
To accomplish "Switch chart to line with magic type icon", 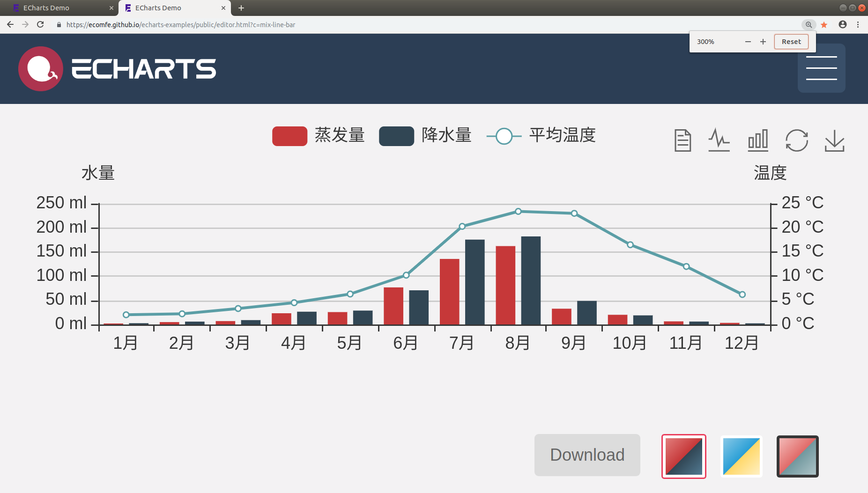I will point(719,140).
